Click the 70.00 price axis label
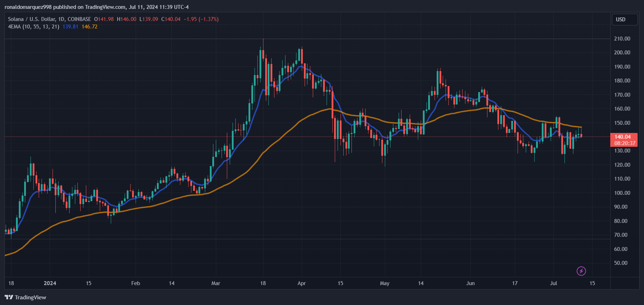This screenshot has width=644, height=305. [x=621, y=235]
